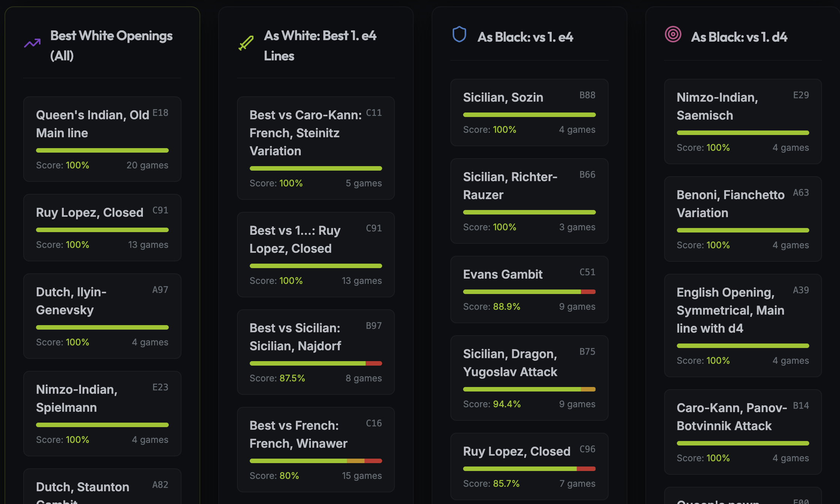Click the Caro-Kann, Panov-Botvinnik Attack card
The height and width of the screenshot is (504, 840).
[742, 432]
